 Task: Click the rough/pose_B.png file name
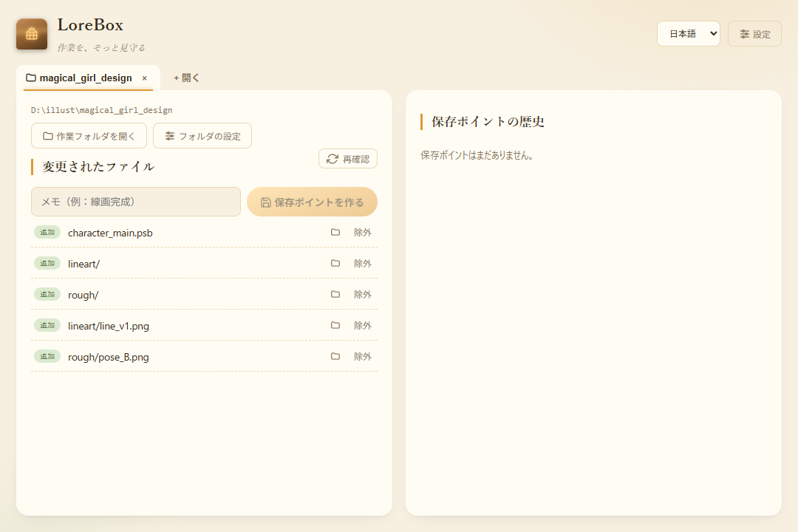point(109,357)
